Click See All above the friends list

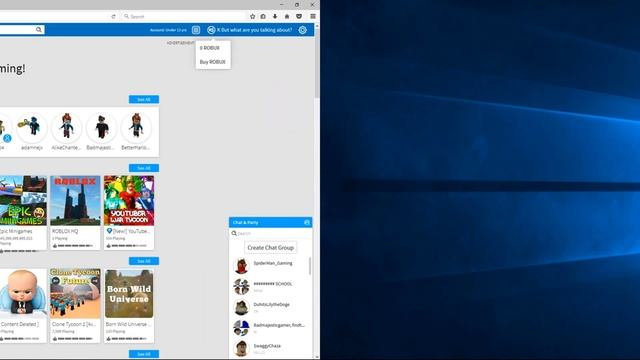[144, 100]
